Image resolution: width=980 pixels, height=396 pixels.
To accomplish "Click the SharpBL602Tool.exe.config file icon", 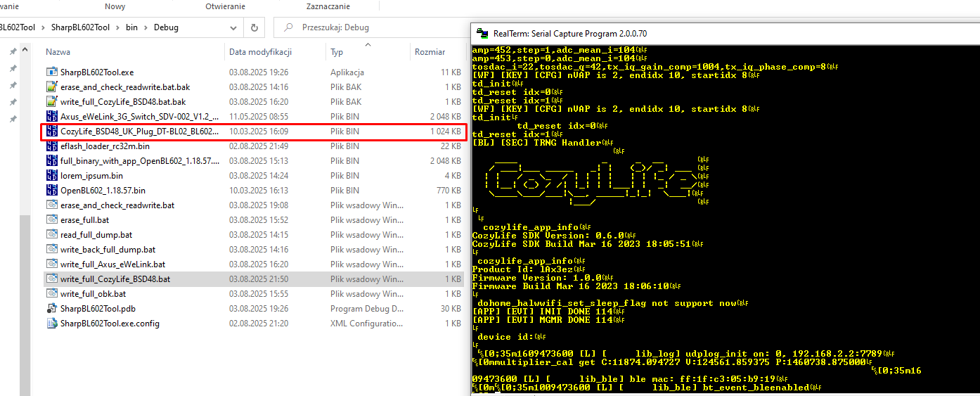I will point(51,323).
